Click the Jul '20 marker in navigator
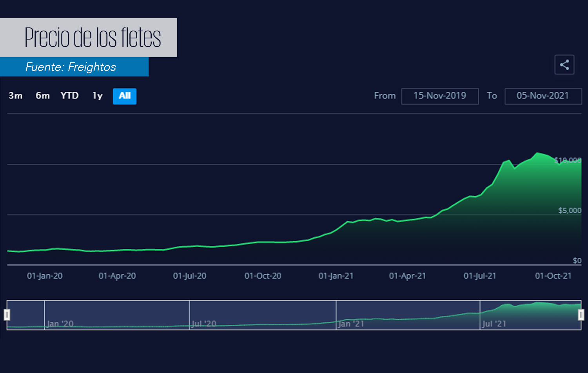588x373 pixels. (x=204, y=324)
